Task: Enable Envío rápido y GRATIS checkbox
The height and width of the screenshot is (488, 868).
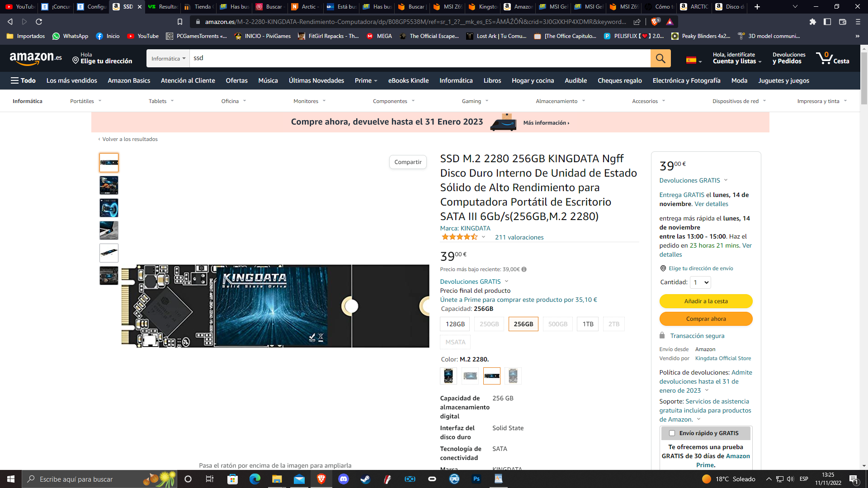Action: tap(672, 433)
